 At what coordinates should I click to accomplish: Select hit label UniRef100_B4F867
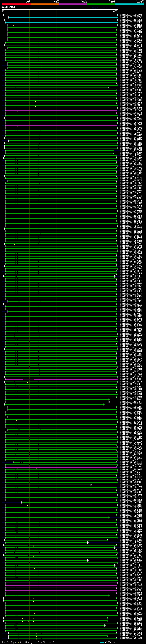[131, 67]
